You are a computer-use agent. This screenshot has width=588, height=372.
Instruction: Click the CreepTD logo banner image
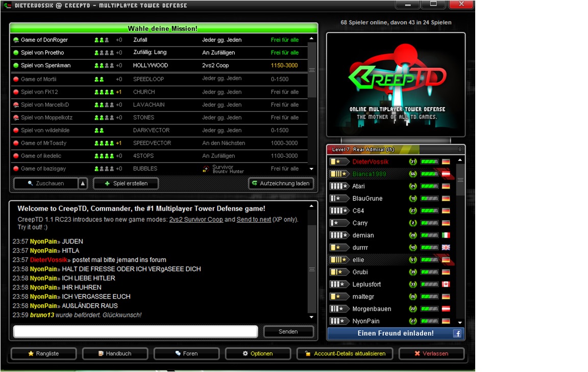(396, 85)
